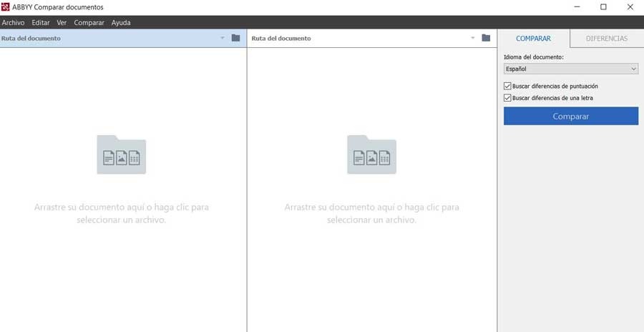This screenshot has width=644, height=332.
Task: Open the Editar menu
Action: [41, 23]
